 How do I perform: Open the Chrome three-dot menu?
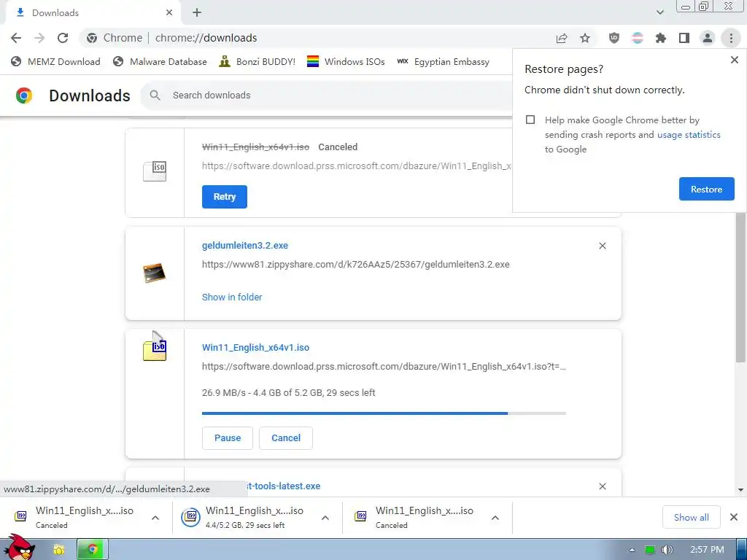(731, 38)
